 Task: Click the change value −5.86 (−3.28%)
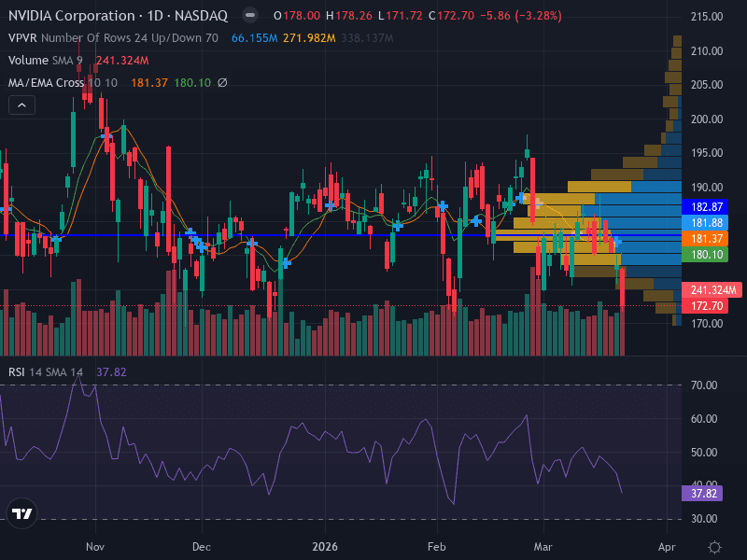click(x=521, y=16)
